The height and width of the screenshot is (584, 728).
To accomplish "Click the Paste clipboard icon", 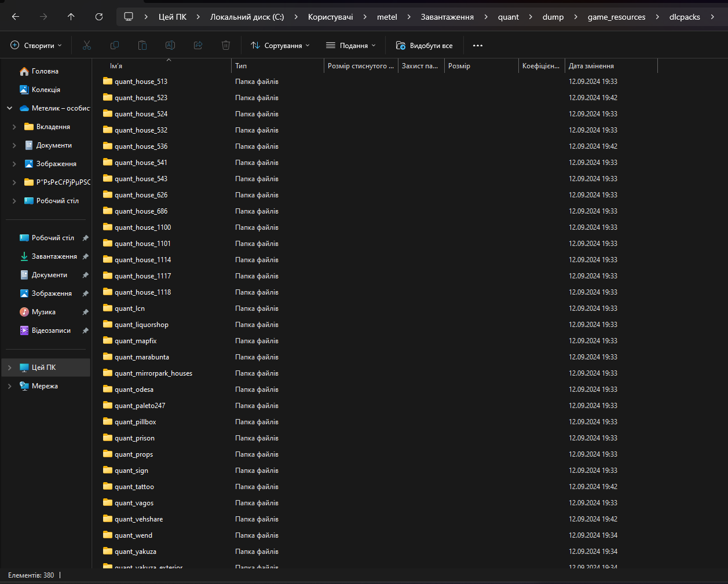I will coord(142,45).
